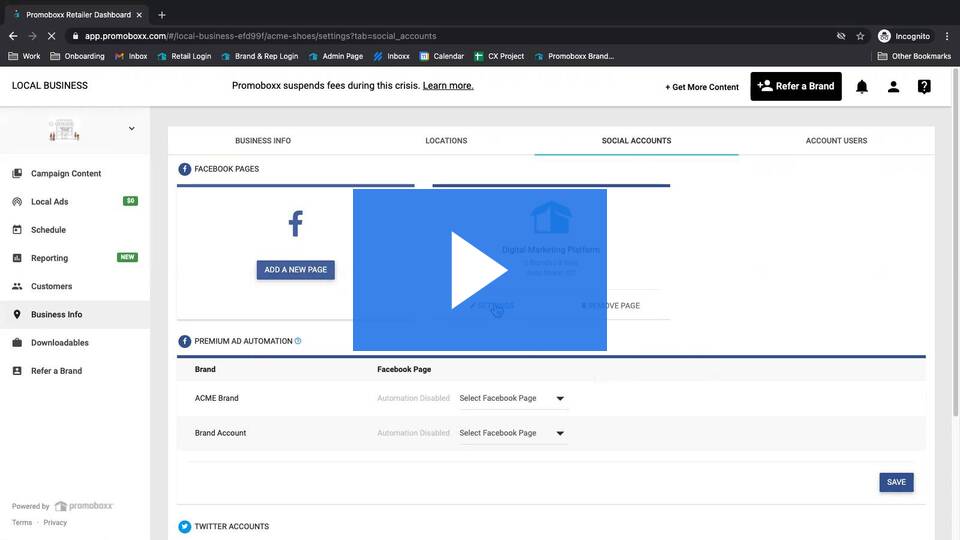Select the Social Accounts tab

[636, 141]
